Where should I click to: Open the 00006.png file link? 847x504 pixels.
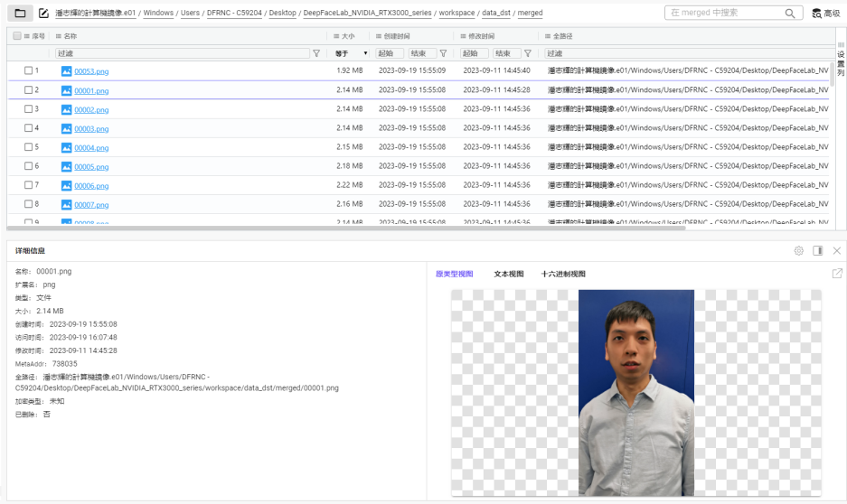(91, 186)
